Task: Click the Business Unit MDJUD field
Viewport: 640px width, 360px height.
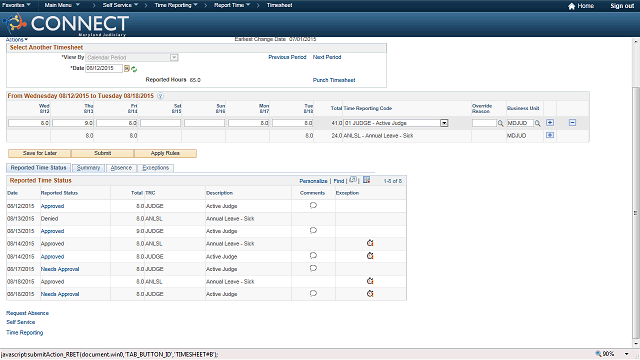Action: point(520,123)
